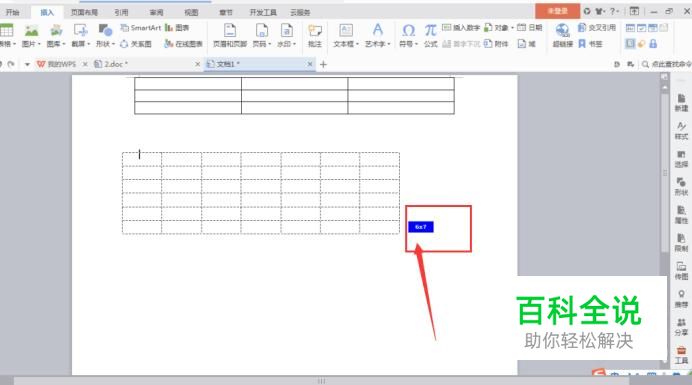Click the horizontal scrollbar at bottom
The image size is (692, 385).
[x=321, y=381]
